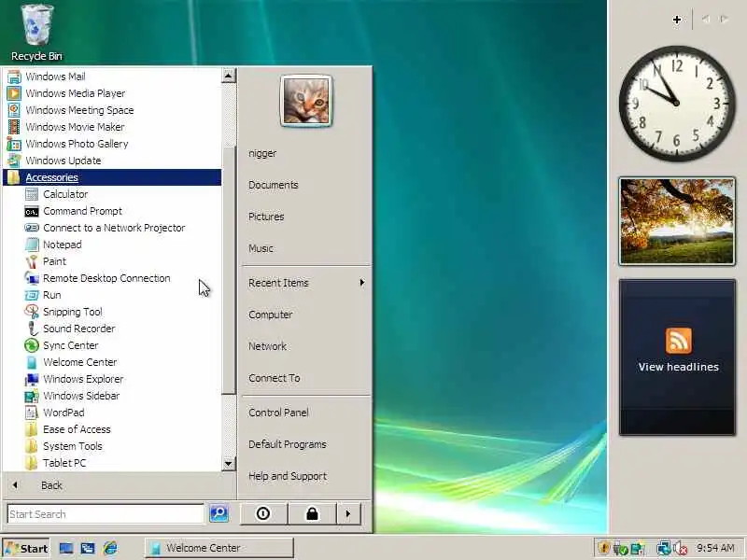Click Show Desktop quick launch icon

click(66, 548)
